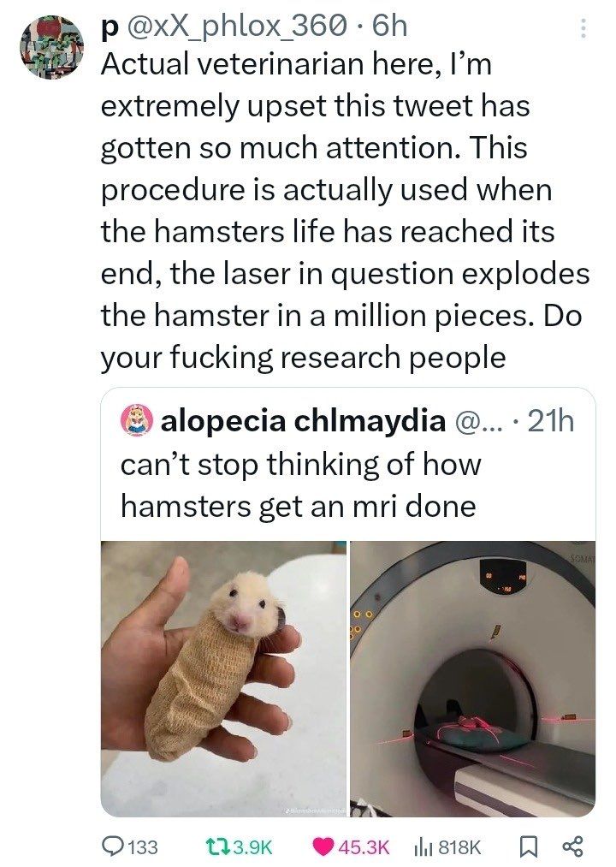Open the MRI scanner photo
The image size is (616, 867).
tap(472, 678)
